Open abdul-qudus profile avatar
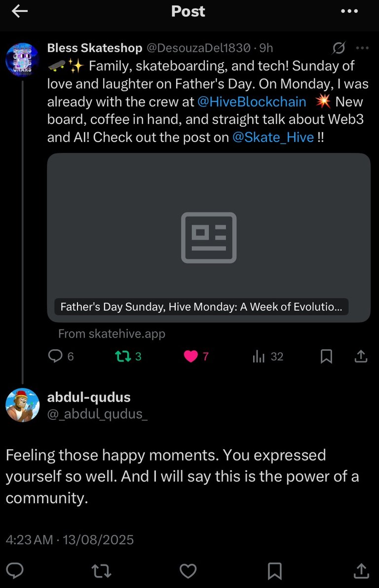379x588 pixels. (22, 405)
